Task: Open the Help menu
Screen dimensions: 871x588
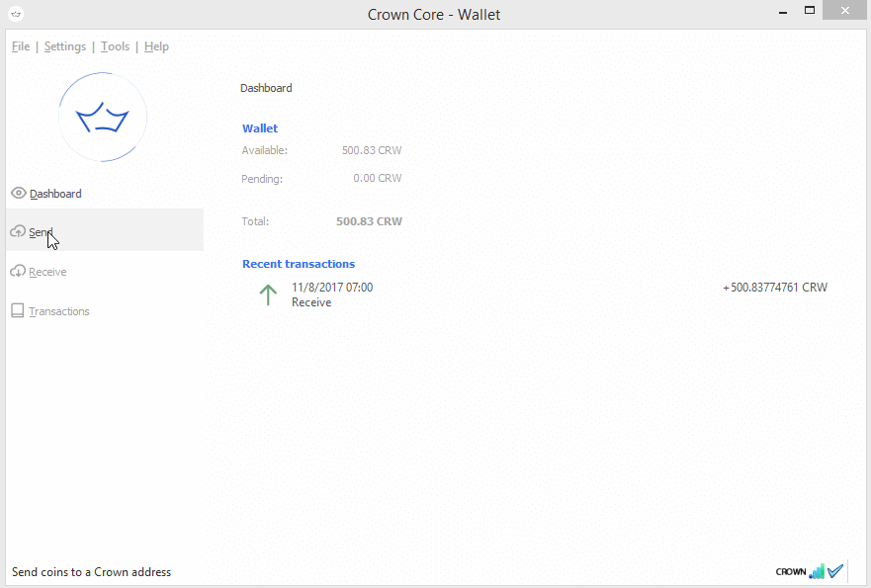Action: pos(156,46)
